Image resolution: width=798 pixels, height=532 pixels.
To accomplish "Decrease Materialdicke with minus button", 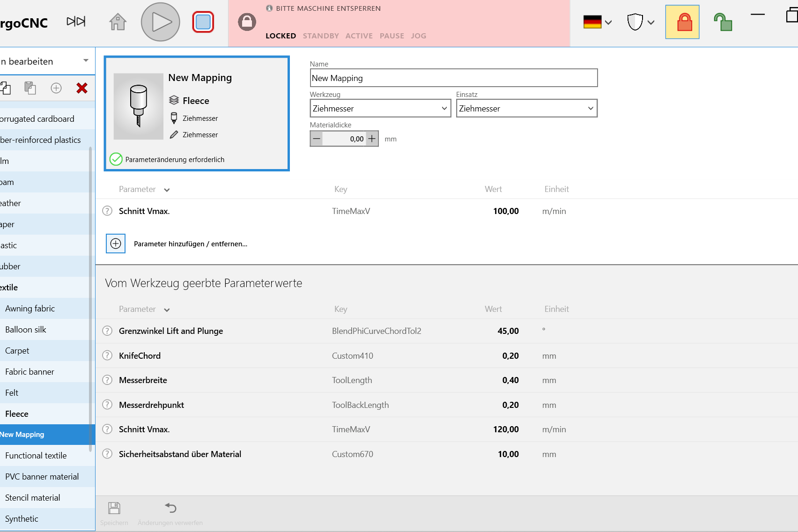I will coord(317,139).
